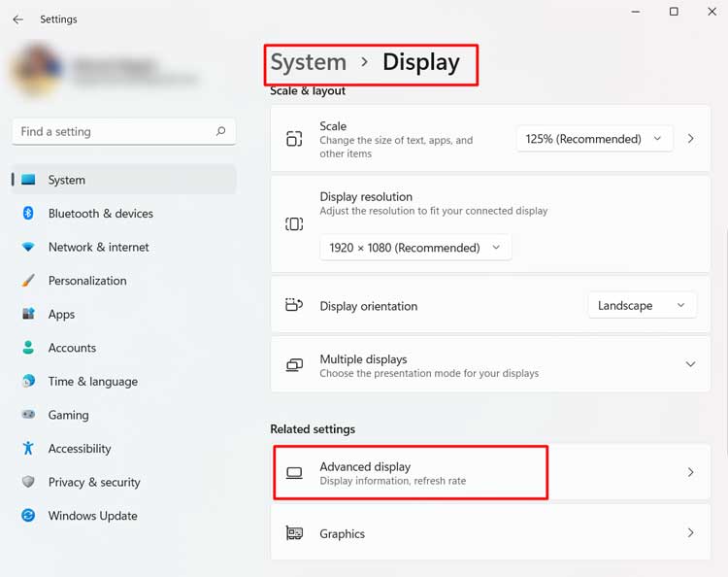Click the Privacy shield icon
The width and height of the screenshot is (728, 577).
(28, 481)
